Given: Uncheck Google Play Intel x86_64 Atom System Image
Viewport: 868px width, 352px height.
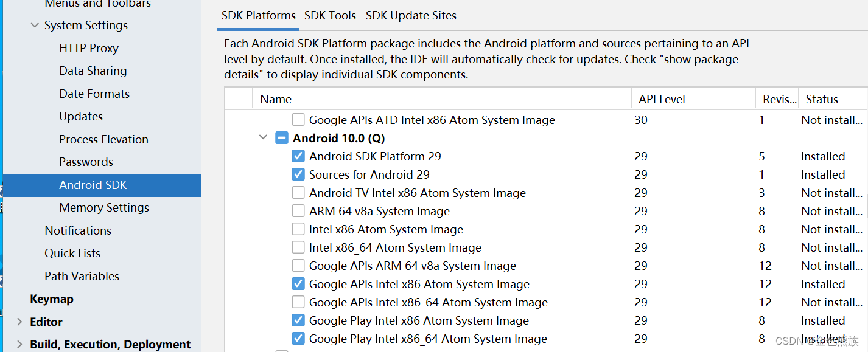Looking at the screenshot, I should [298, 339].
